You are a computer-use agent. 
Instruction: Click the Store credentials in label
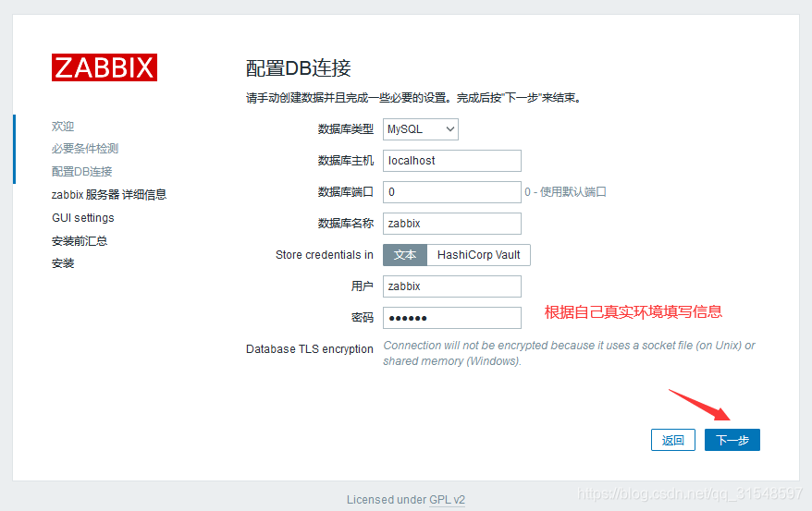(x=325, y=255)
